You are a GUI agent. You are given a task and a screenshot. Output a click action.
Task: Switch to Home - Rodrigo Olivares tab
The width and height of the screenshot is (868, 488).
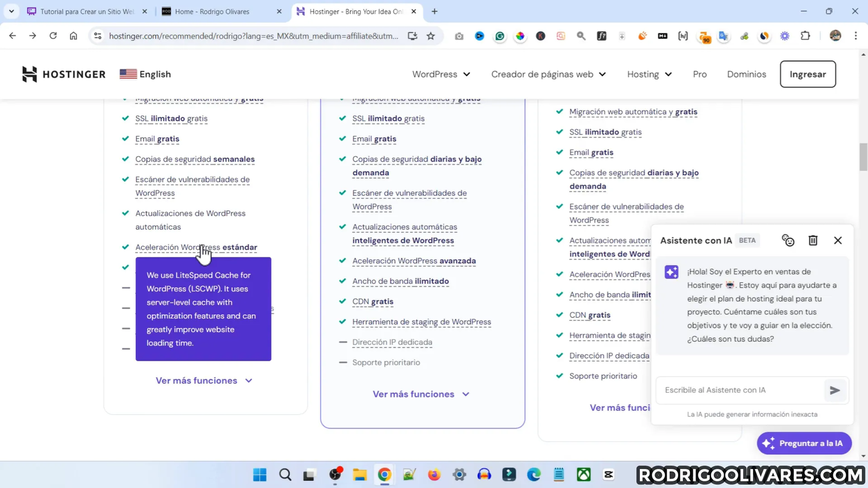(212, 11)
